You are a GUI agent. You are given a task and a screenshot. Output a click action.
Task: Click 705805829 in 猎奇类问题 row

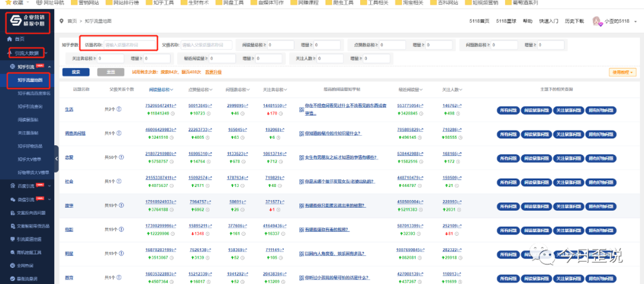pos(408,130)
